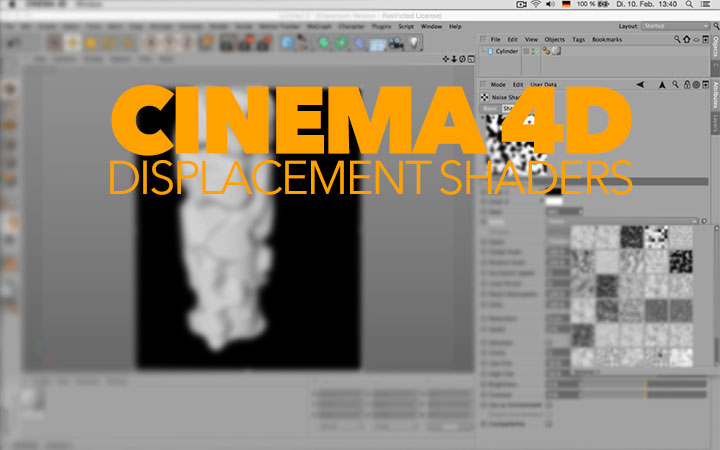Open the Attribute Manager Mode menu
Viewport: 720px width, 450px height.
coord(498,84)
